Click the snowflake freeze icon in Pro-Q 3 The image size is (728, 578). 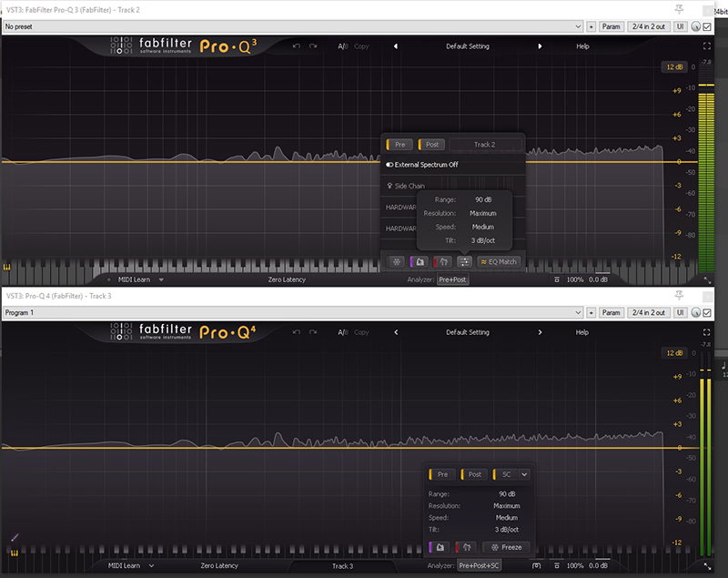point(396,262)
